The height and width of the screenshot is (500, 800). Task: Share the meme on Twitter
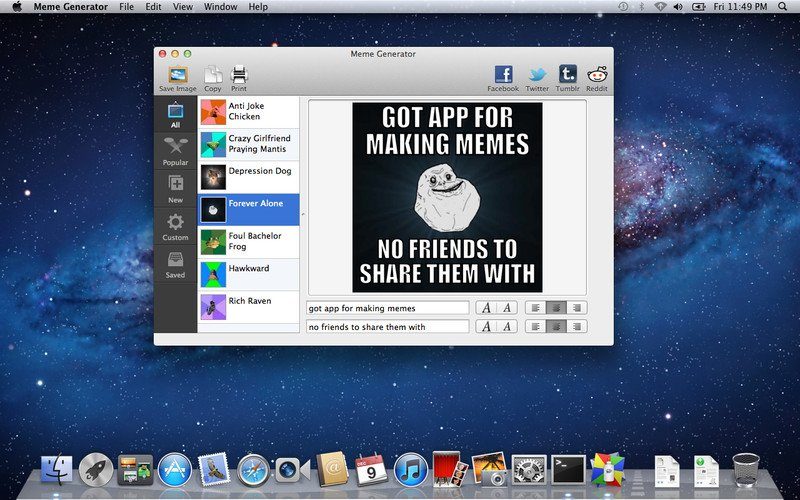coord(537,79)
